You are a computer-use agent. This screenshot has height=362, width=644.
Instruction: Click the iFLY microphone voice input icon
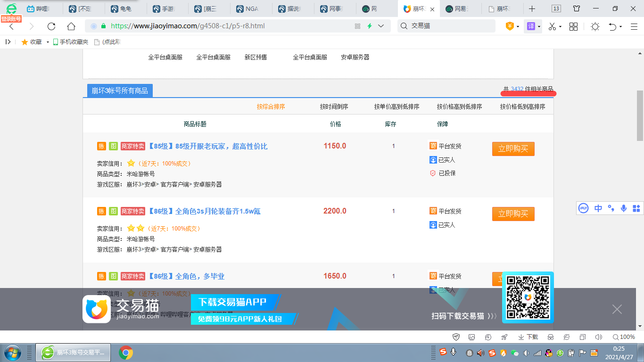624,208
